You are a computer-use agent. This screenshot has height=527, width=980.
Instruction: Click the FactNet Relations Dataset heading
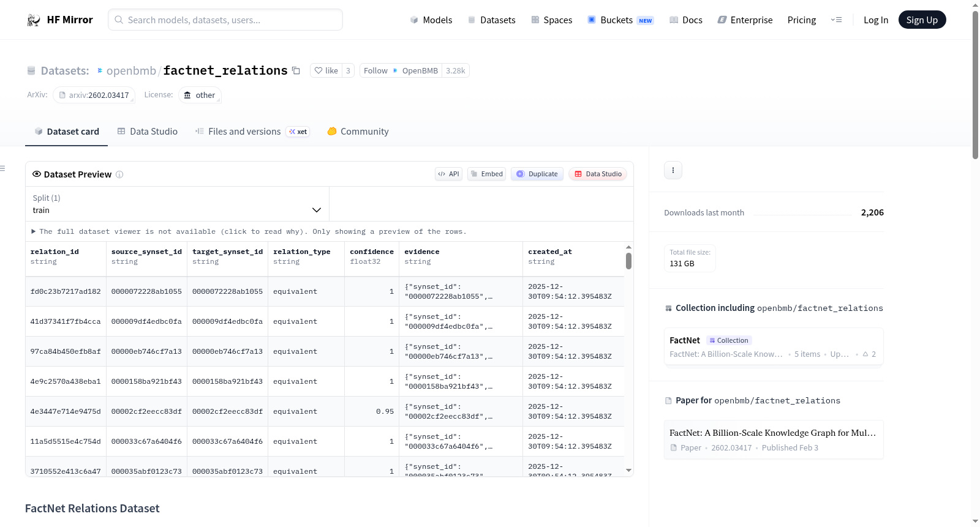(x=92, y=509)
